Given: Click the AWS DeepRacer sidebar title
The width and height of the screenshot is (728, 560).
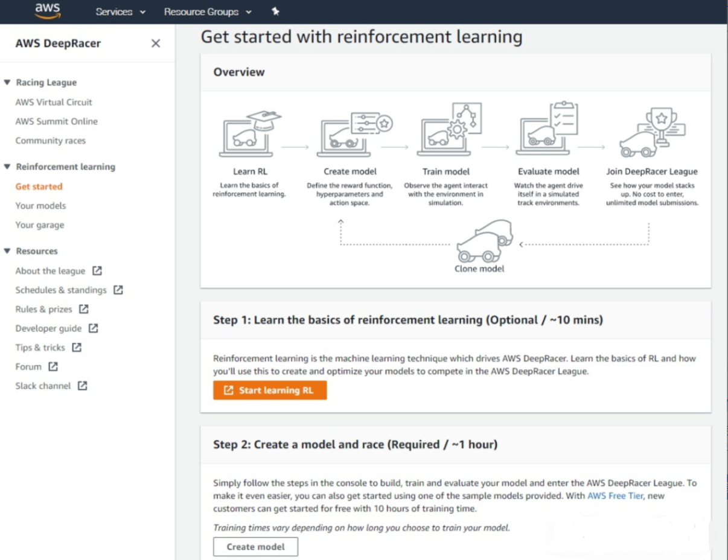Looking at the screenshot, I should (x=58, y=43).
